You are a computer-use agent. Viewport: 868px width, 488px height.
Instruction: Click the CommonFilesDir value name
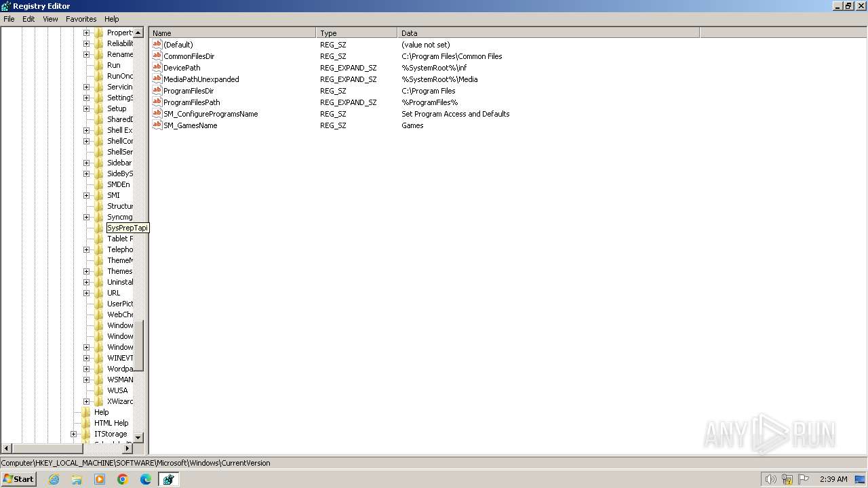pyautogui.click(x=189, y=56)
